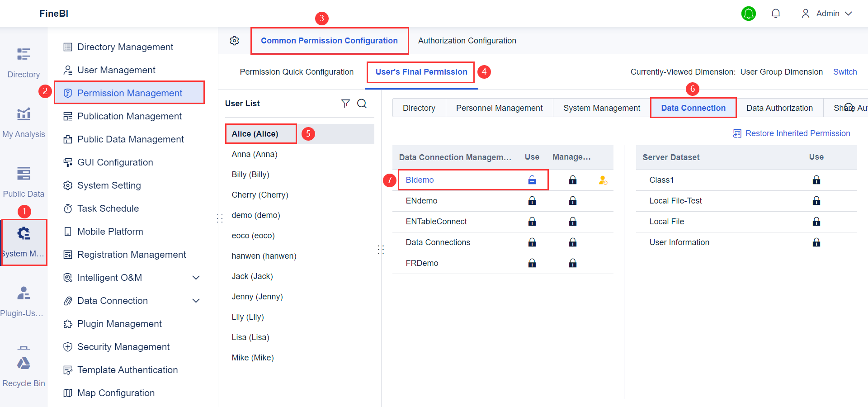Screen dimensions: 868x407
Task: Expand the Data Connection menu
Action: [196, 301]
